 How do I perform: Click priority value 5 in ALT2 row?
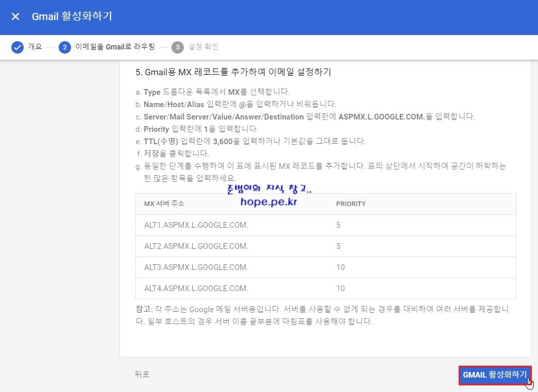click(x=338, y=246)
